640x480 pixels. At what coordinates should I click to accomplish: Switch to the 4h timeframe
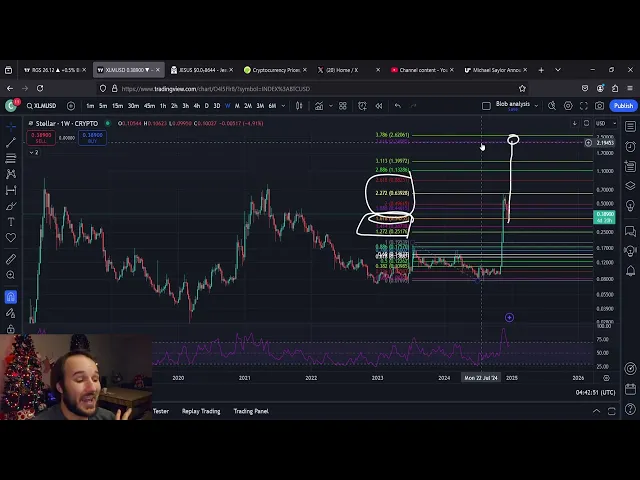point(197,106)
